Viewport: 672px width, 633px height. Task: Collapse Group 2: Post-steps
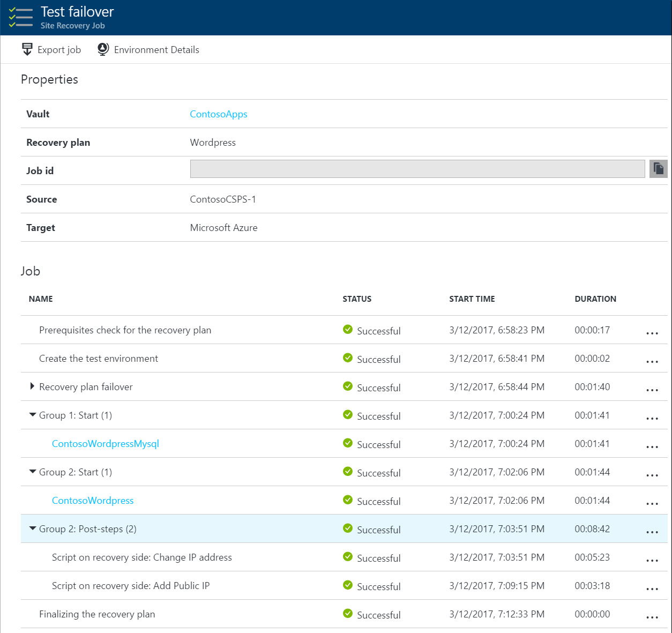pos(33,528)
